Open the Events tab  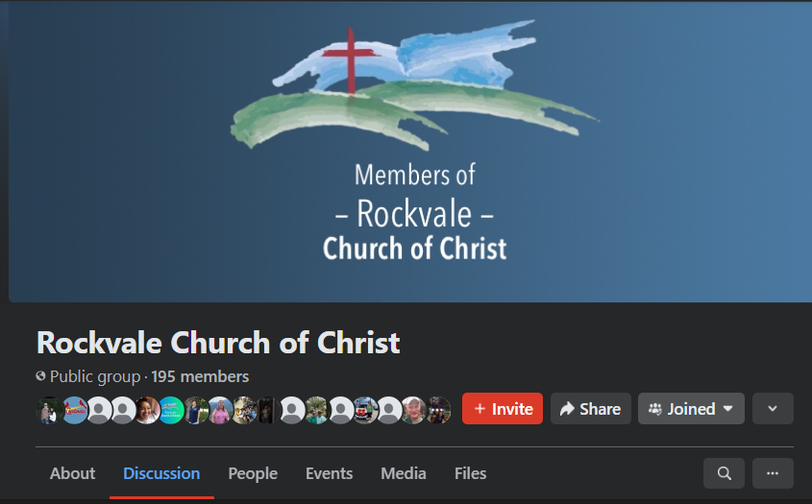[x=329, y=473]
